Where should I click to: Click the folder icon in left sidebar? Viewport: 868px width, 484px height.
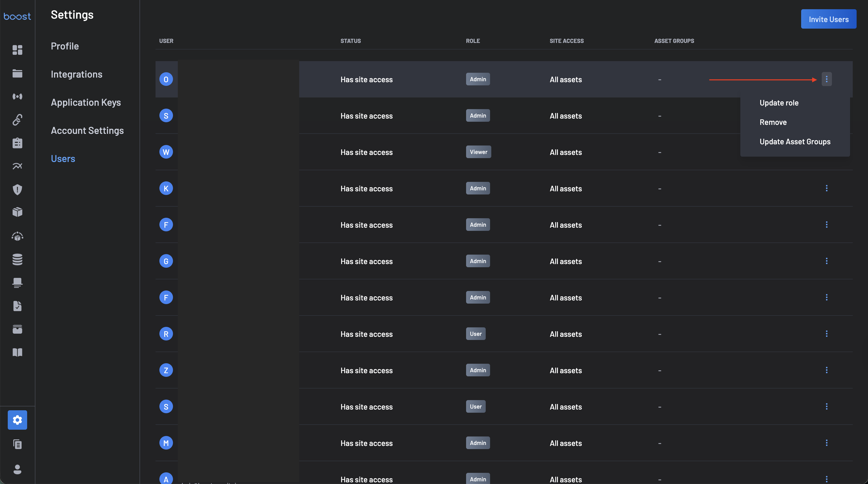click(17, 73)
